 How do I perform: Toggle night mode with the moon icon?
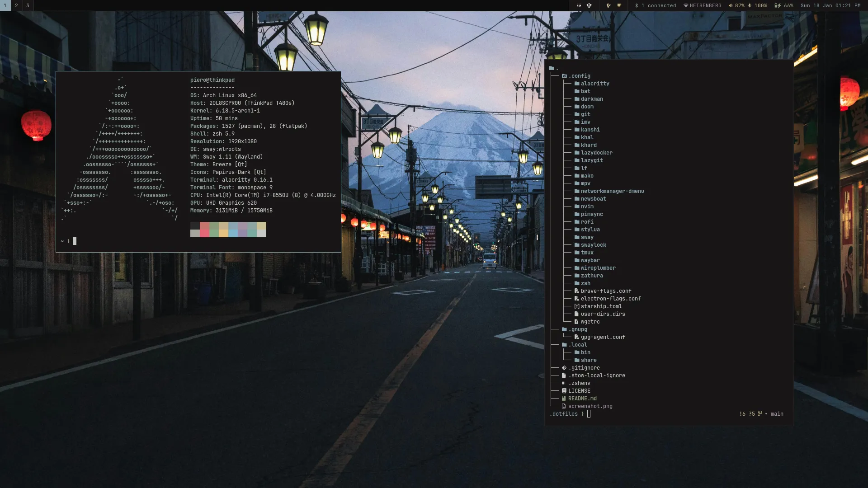[x=609, y=5]
